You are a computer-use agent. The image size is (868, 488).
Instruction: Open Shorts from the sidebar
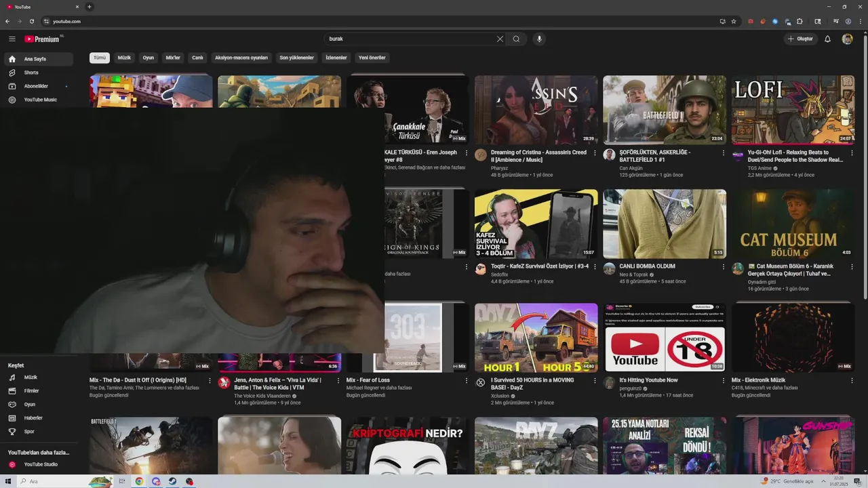point(38,73)
